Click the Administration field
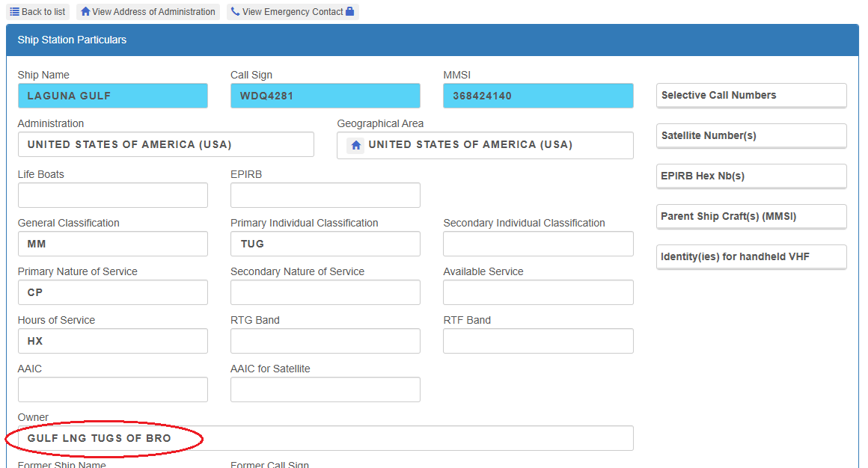Image resolution: width=868 pixels, height=468 pixels. pyautogui.click(x=166, y=144)
